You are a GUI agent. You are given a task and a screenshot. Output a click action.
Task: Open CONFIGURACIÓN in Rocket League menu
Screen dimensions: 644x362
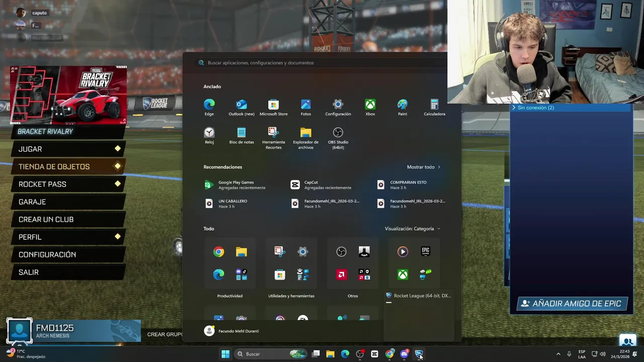[x=68, y=254]
